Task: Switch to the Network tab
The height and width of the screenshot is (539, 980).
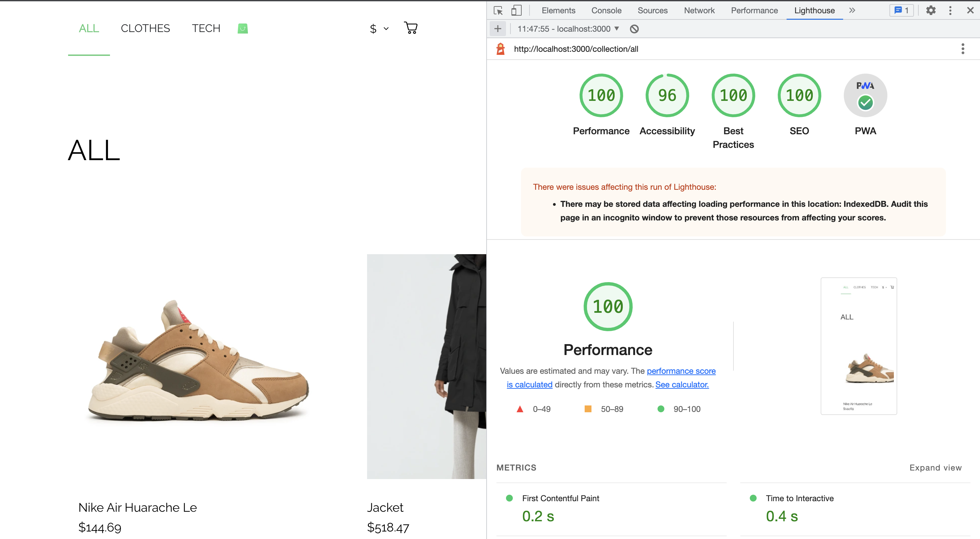Action: (x=699, y=10)
